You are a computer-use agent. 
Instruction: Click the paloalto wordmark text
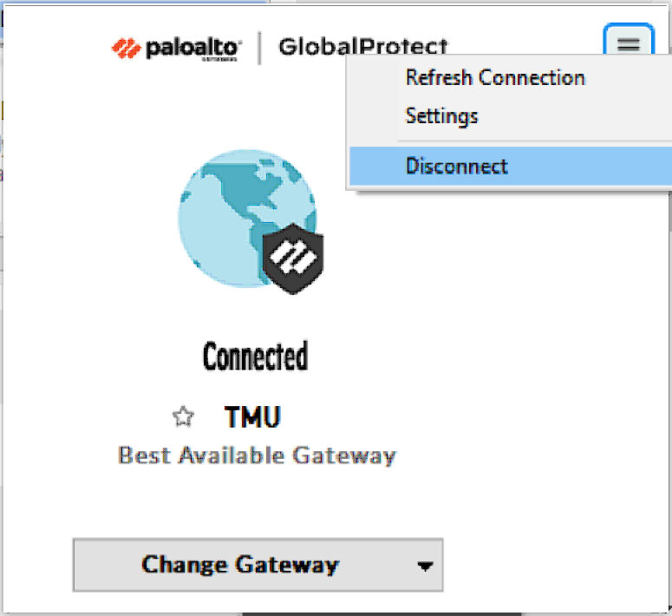coord(192,49)
